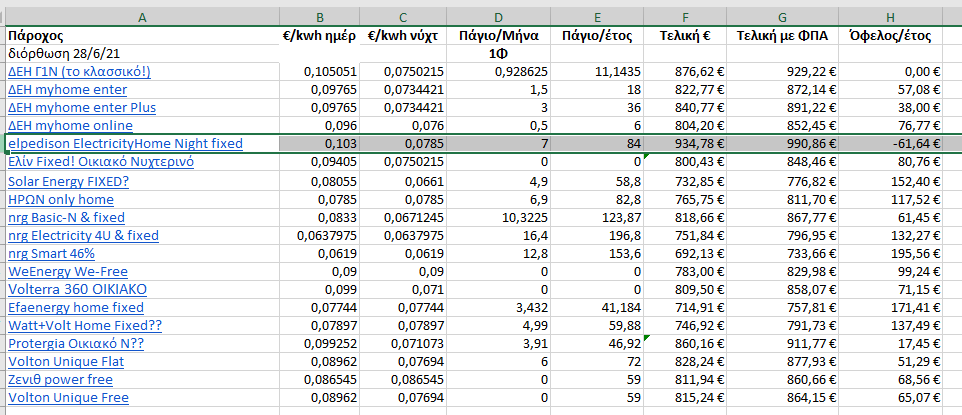The width and height of the screenshot is (962, 415).
Task: Select column D header
Action: pos(499,18)
